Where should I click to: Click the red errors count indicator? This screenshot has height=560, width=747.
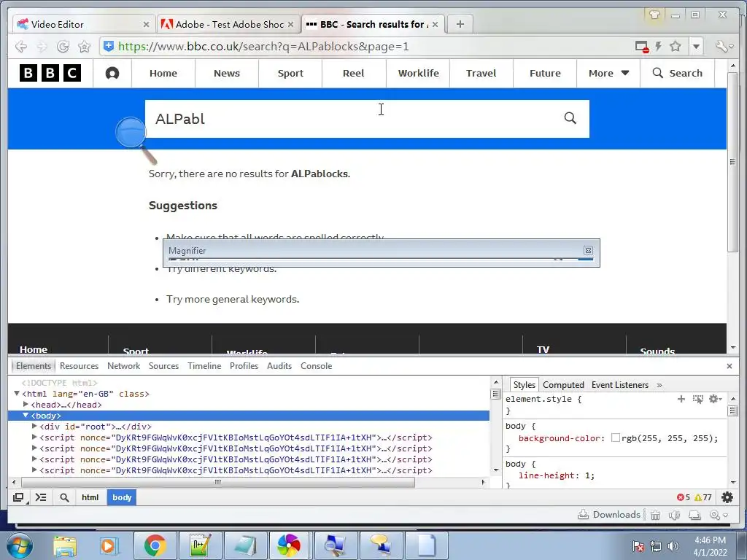coord(683,497)
